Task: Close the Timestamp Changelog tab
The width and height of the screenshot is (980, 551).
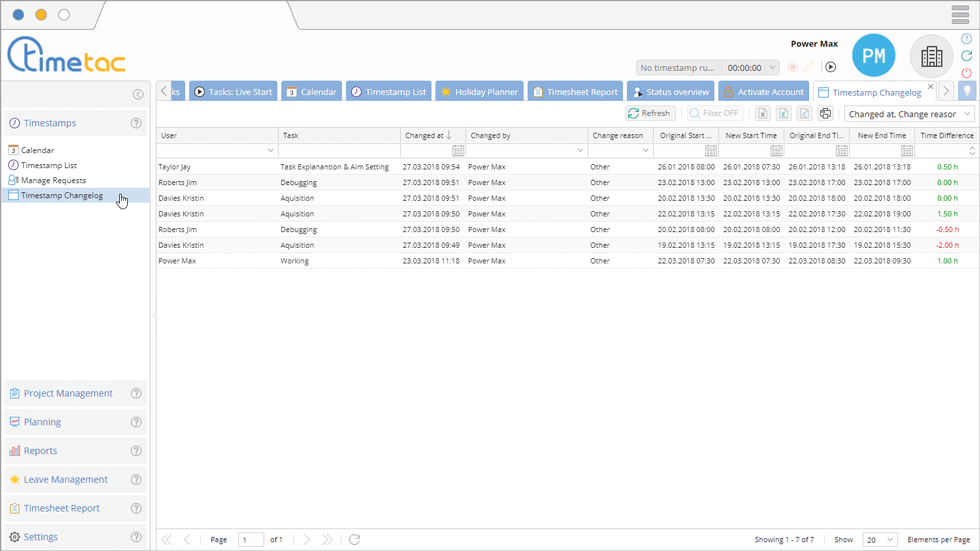Action: (x=931, y=87)
